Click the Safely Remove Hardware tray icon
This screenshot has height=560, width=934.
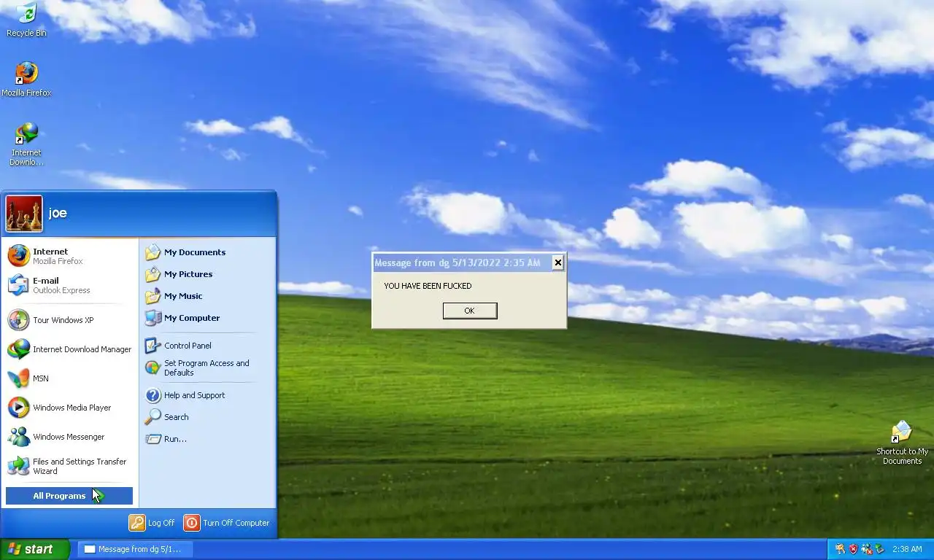879,549
